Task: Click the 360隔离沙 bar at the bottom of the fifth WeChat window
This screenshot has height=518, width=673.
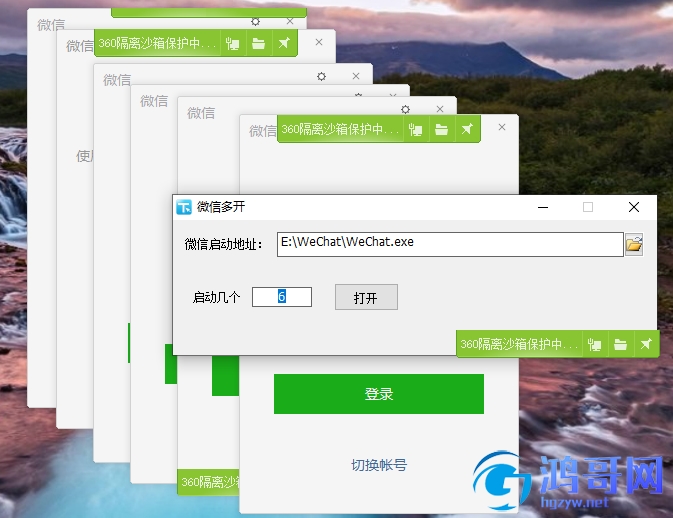Action: (209, 482)
